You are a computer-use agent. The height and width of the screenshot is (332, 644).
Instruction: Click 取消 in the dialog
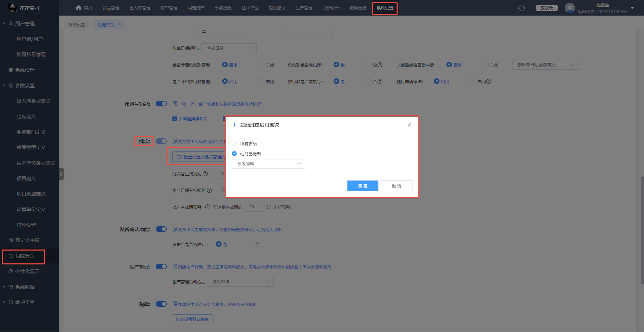click(397, 186)
